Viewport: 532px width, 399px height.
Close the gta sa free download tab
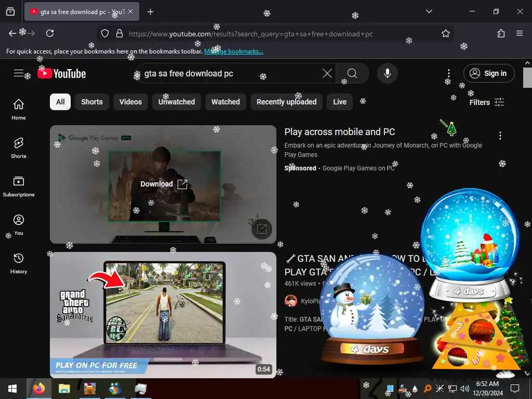coord(130,11)
